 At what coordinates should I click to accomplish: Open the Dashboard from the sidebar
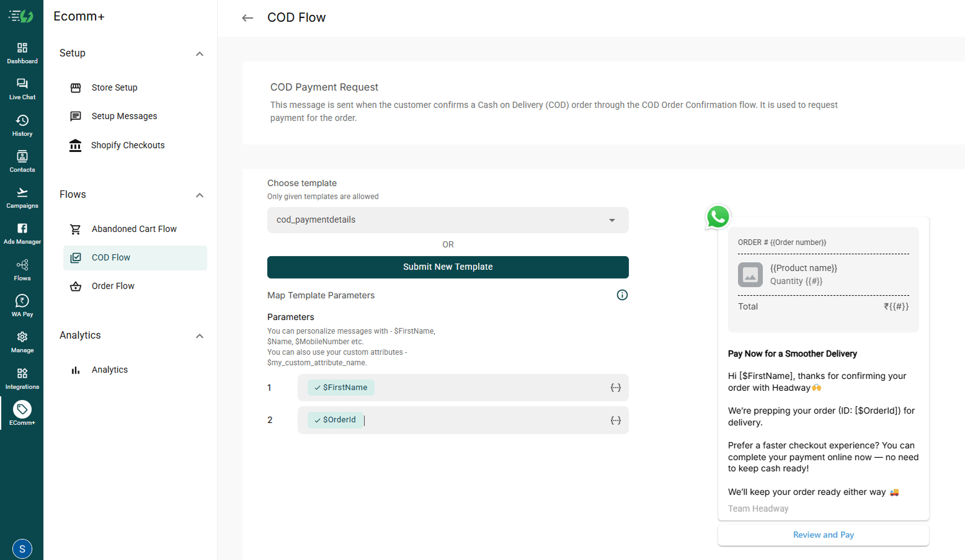pyautogui.click(x=22, y=52)
